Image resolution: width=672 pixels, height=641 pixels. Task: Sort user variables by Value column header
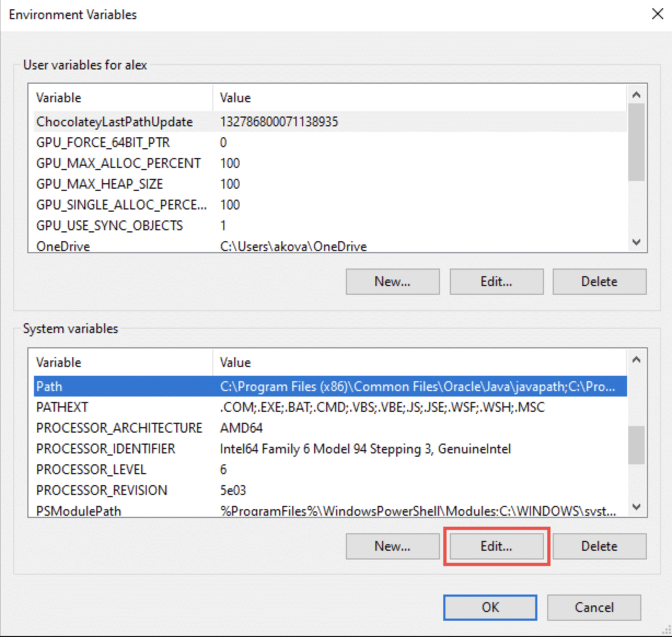(x=420, y=98)
